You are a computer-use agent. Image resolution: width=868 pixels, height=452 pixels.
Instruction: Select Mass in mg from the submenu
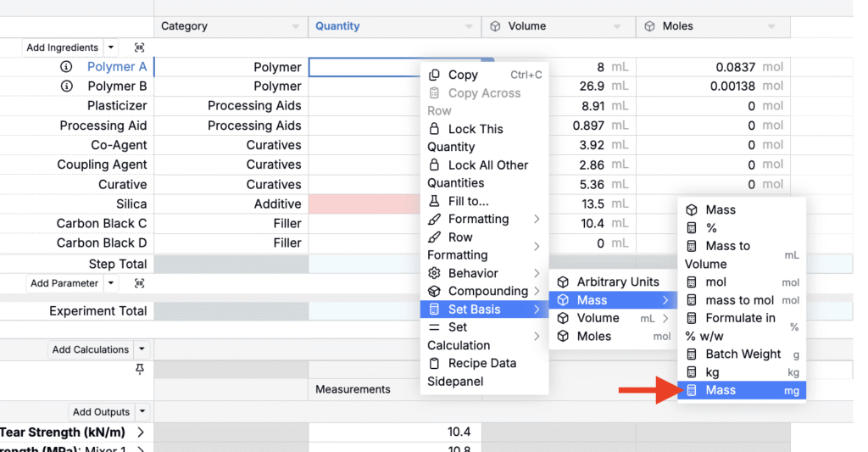point(742,390)
